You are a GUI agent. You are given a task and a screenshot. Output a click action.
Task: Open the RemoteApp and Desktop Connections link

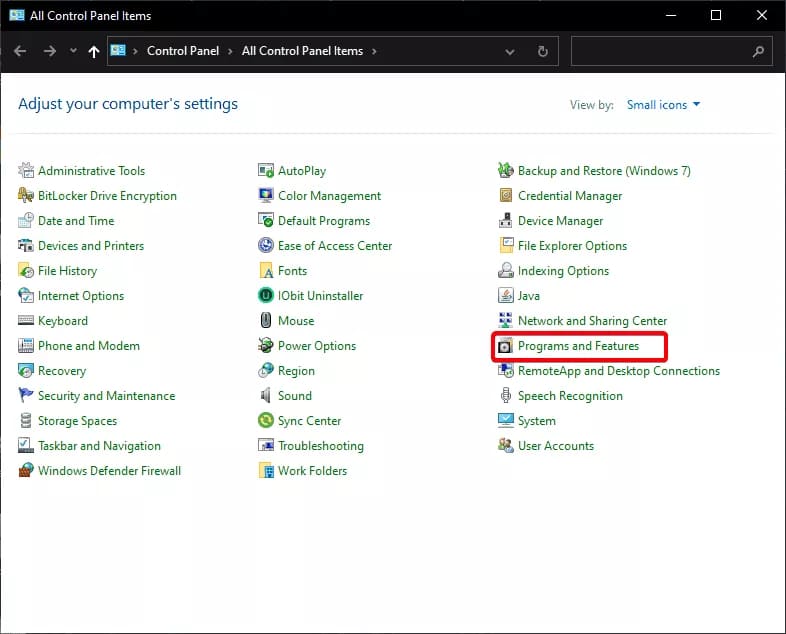coord(619,371)
